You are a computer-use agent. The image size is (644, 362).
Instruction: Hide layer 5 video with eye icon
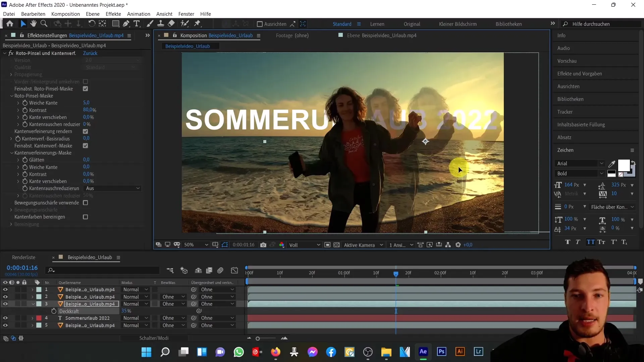click(x=5, y=325)
